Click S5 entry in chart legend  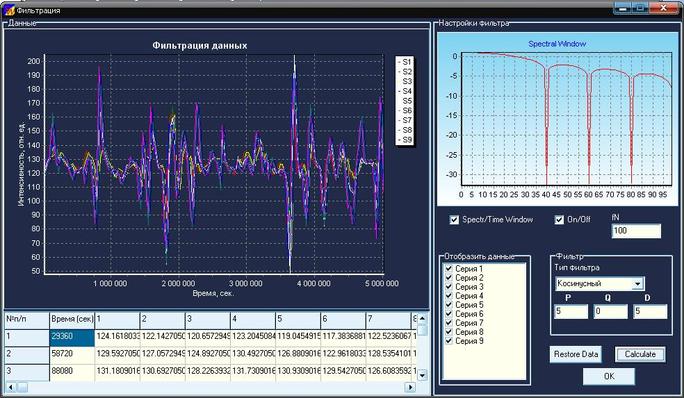[x=405, y=101]
